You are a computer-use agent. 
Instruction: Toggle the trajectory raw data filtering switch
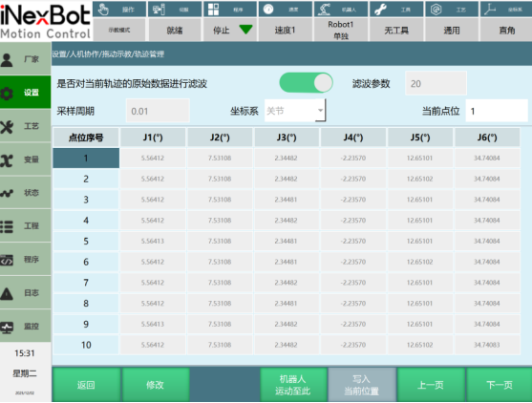pyautogui.click(x=306, y=83)
